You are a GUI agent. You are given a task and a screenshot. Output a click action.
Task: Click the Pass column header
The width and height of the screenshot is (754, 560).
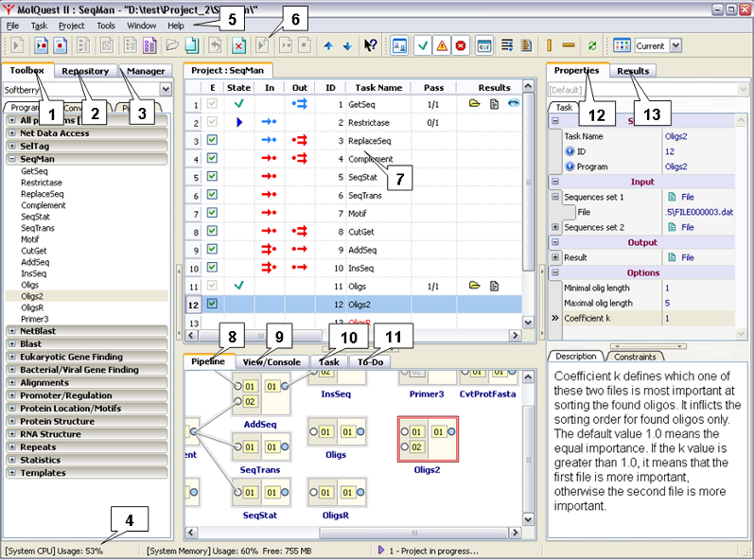[433, 87]
